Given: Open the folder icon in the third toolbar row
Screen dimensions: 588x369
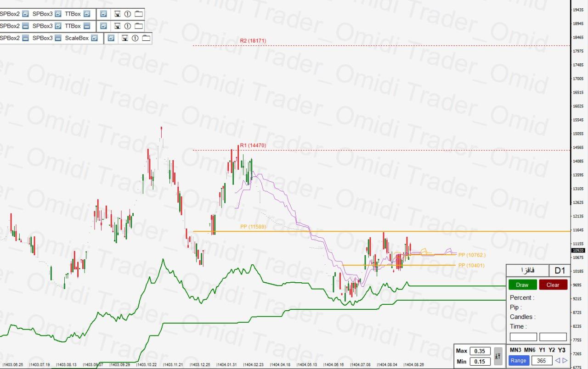Looking at the screenshot, I should coord(146,39).
